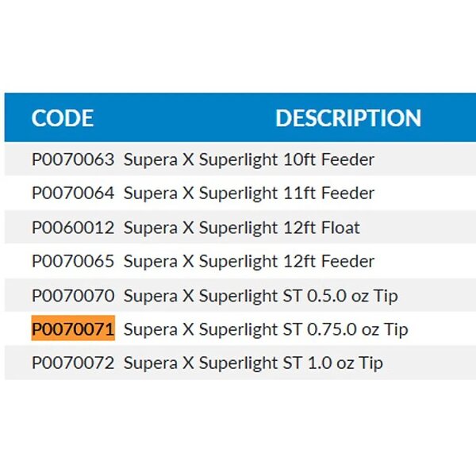Screen dimensions: 476x476
Task: Click the Superlight ST 0.5.0 oz Tip description
Action: [x=260, y=296]
